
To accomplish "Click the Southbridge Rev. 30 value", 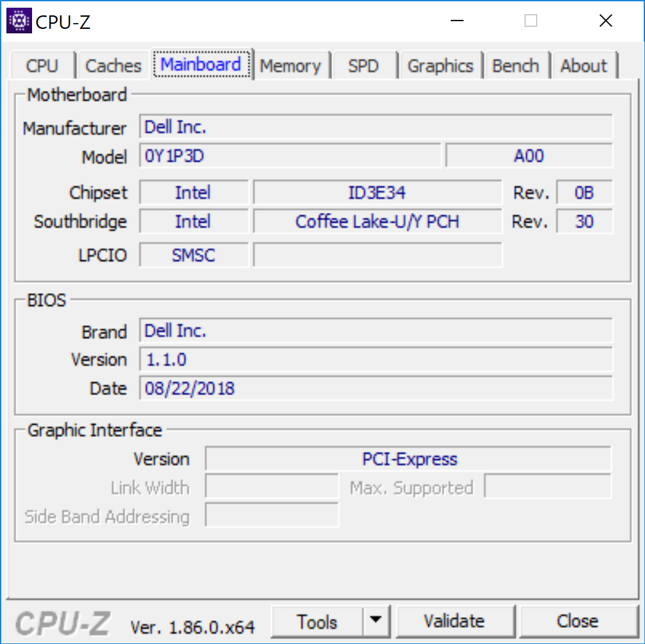I will click(x=585, y=221).
